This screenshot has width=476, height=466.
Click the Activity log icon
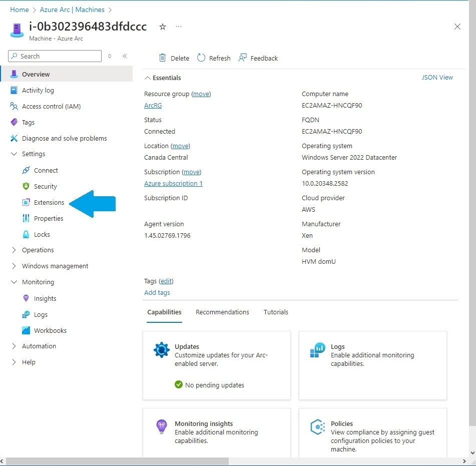pos(14,90)
